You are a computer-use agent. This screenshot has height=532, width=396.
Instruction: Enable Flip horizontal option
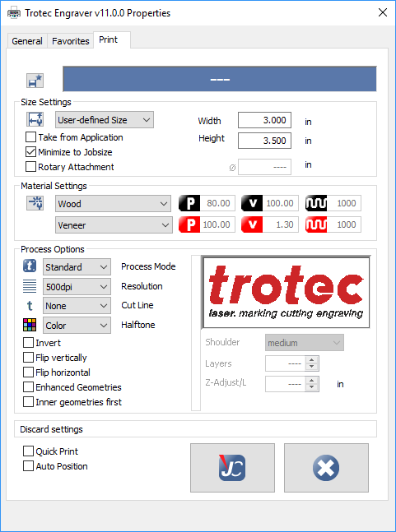pos(28,372)
